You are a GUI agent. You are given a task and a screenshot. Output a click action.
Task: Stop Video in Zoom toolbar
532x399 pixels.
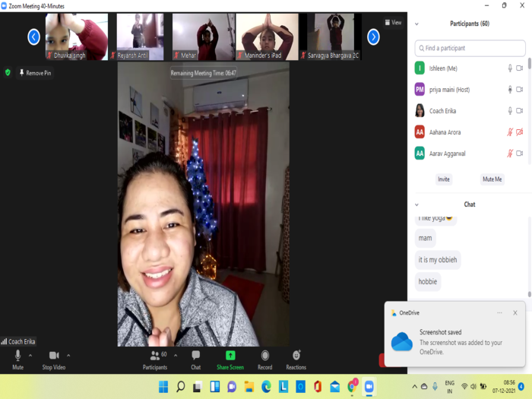(x=54, y=360)
